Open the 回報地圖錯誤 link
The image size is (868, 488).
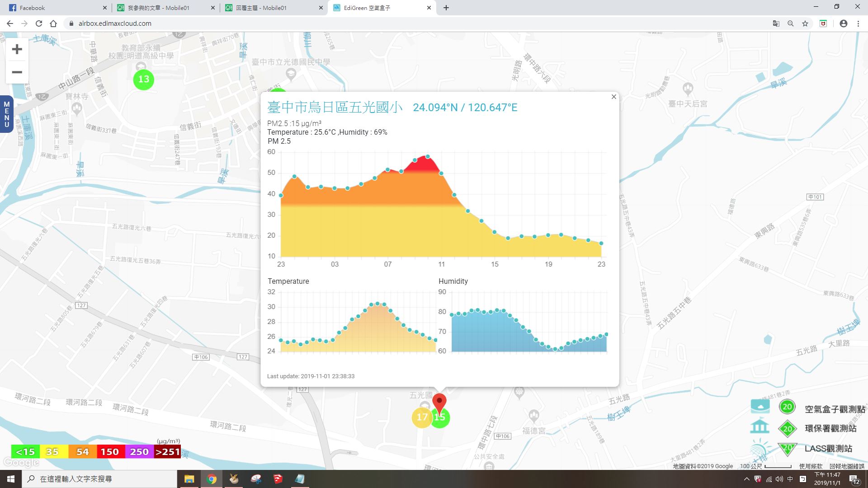point(847,466)
